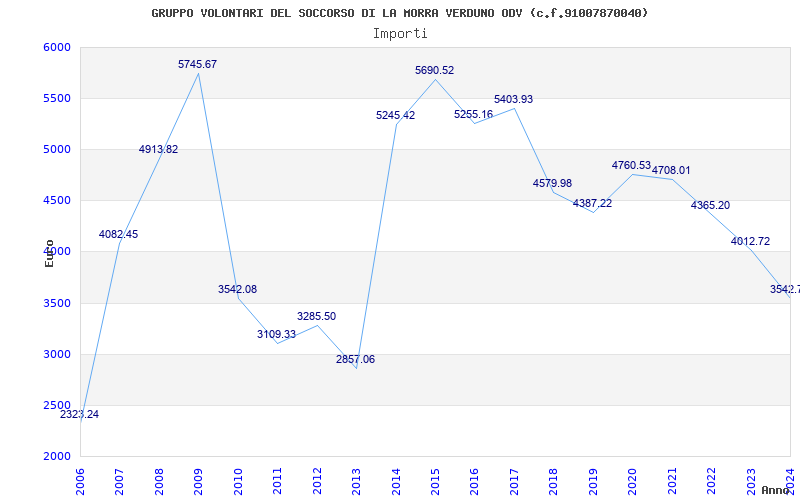This screenshot has width=800, height=500.
Task: Select the 5745.67 data label
Action: point(197,64)
